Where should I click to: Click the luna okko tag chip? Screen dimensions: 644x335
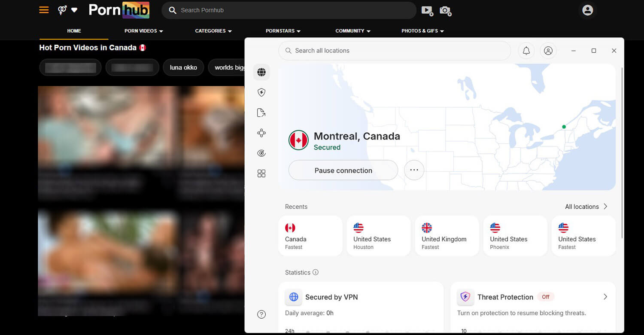[x=183, y=67]
